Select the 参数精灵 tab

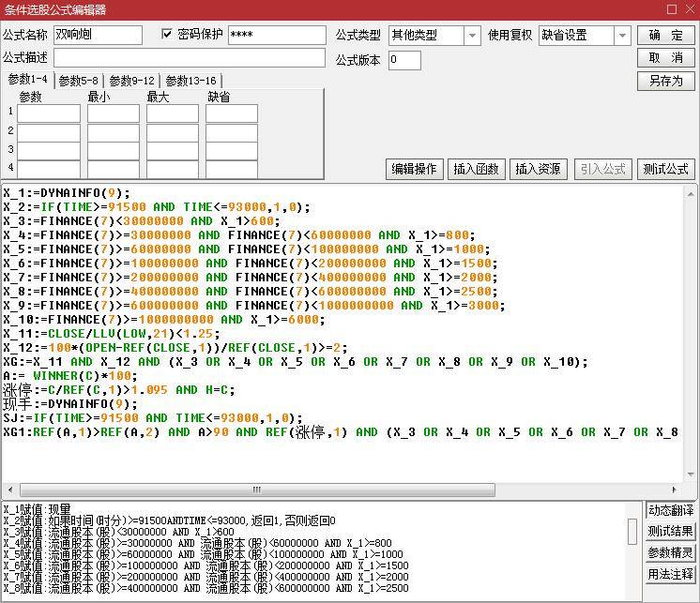[670, 552]
